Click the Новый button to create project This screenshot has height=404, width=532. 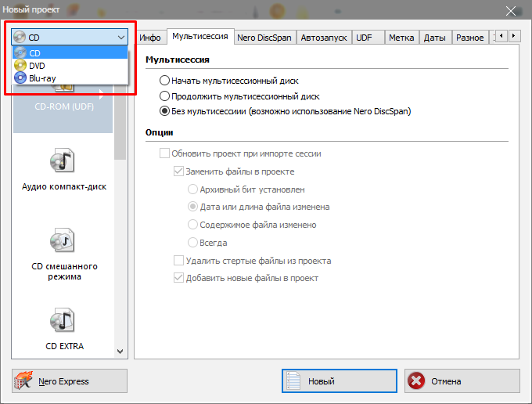(340, 381)
